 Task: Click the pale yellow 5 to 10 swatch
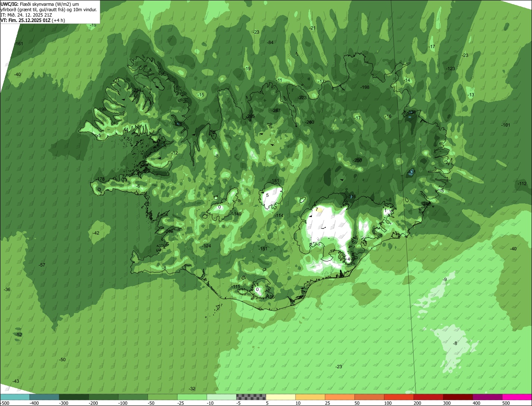tap(281, 397)
